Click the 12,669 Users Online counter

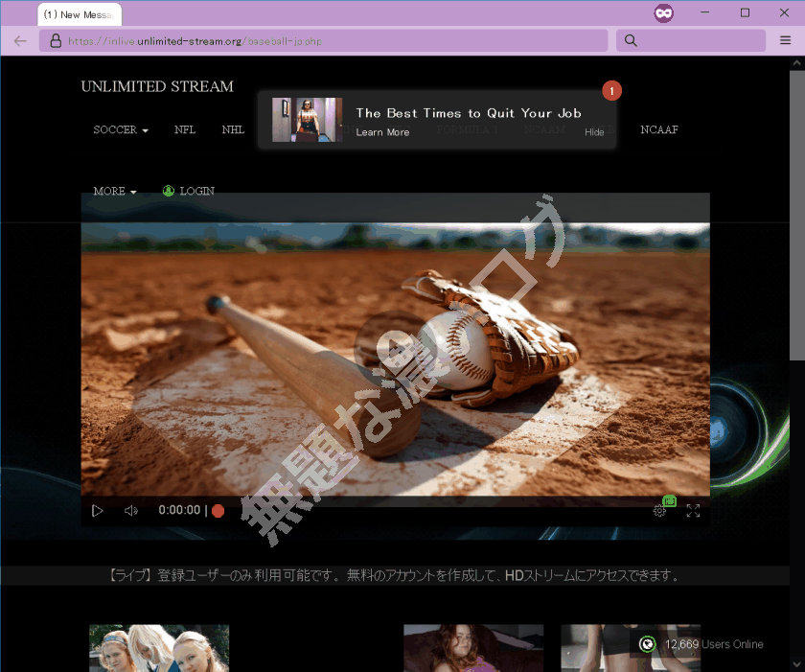714,644
